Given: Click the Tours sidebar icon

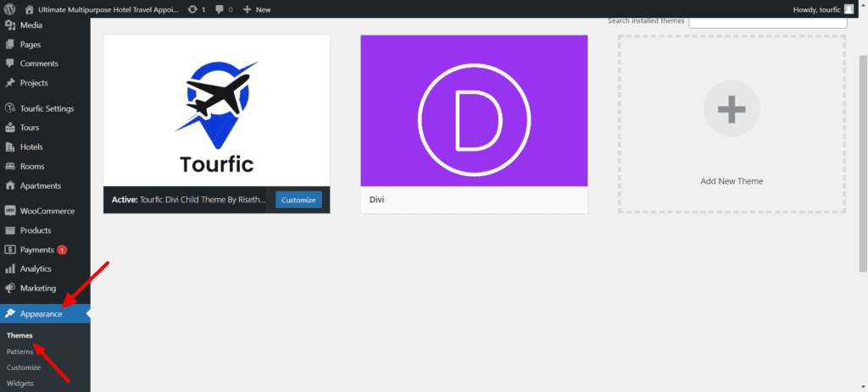Looking at the screenshot, I should pos(10,128).
